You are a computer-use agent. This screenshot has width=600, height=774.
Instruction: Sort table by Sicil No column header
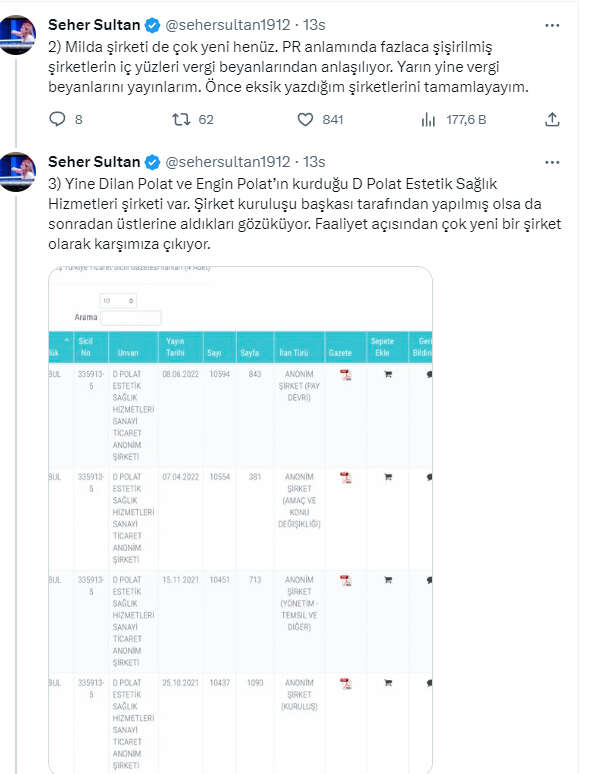click(89, 344)
